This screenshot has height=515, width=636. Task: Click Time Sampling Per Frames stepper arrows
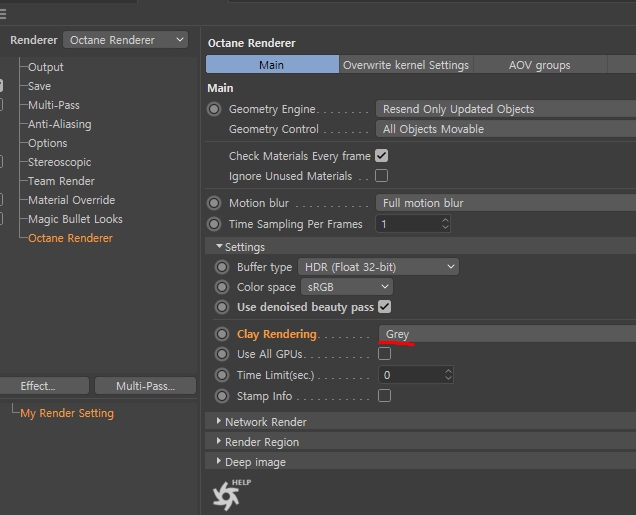point(445,224)
